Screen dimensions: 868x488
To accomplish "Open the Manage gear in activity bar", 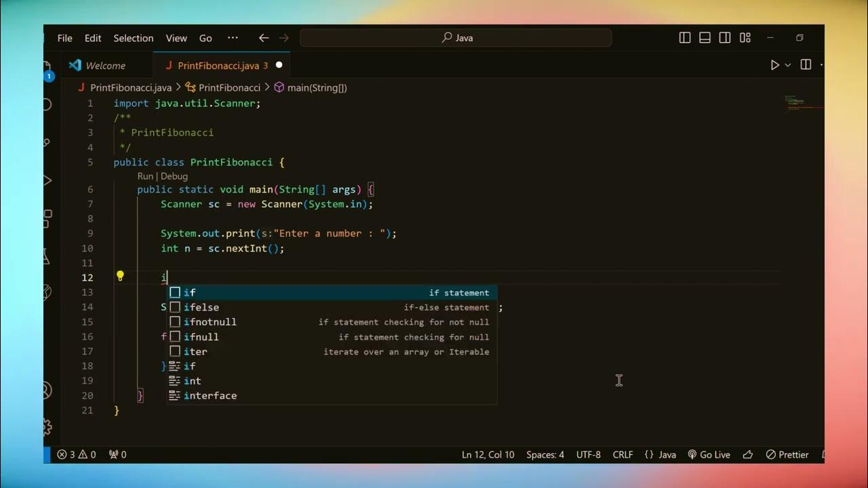I will [47, 426].
